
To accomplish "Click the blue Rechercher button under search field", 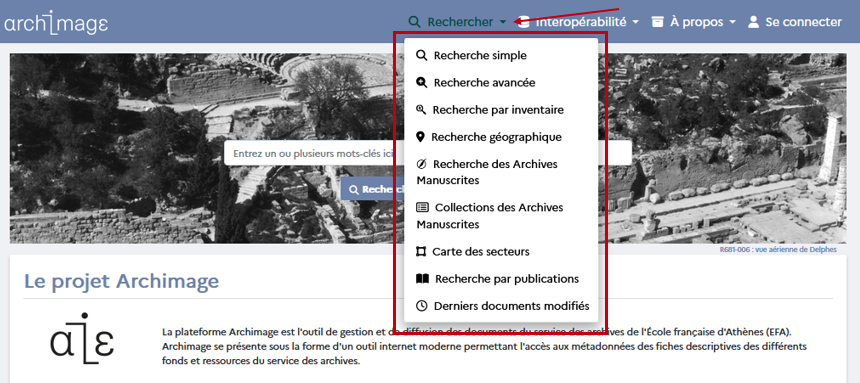I will 372,189.
